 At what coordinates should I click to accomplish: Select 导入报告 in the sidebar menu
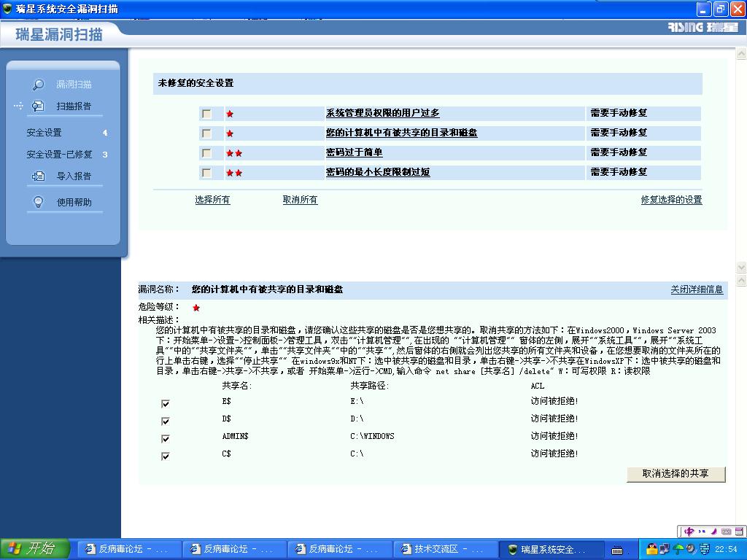click(74, 176)
